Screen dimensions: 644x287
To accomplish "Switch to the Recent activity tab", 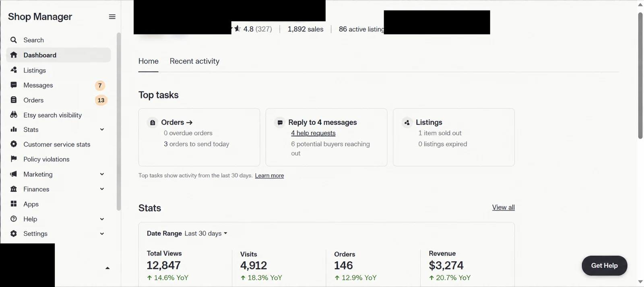I will (x=194, y=61).
